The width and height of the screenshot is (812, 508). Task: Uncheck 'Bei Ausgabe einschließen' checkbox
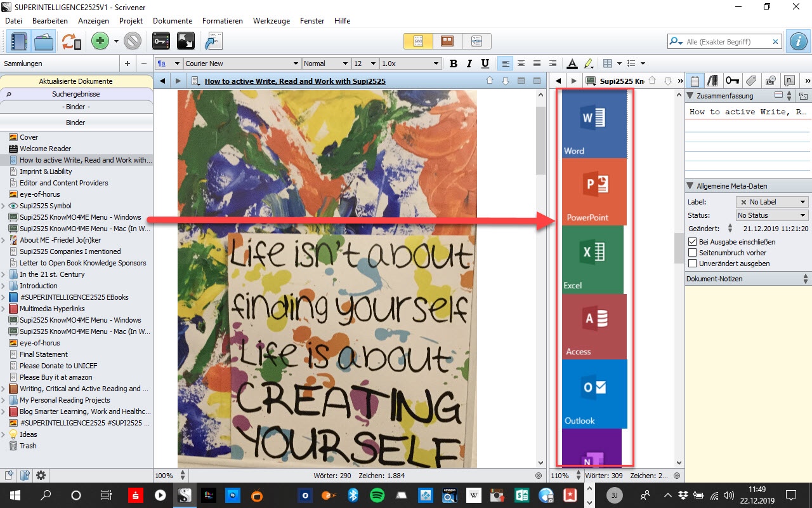tap(692, 242)
